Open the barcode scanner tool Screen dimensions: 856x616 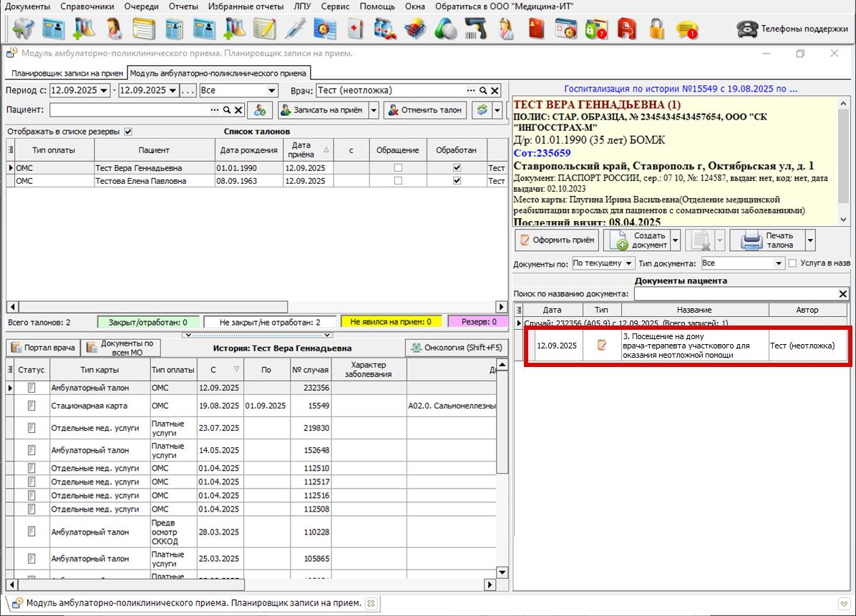(475, 29)
